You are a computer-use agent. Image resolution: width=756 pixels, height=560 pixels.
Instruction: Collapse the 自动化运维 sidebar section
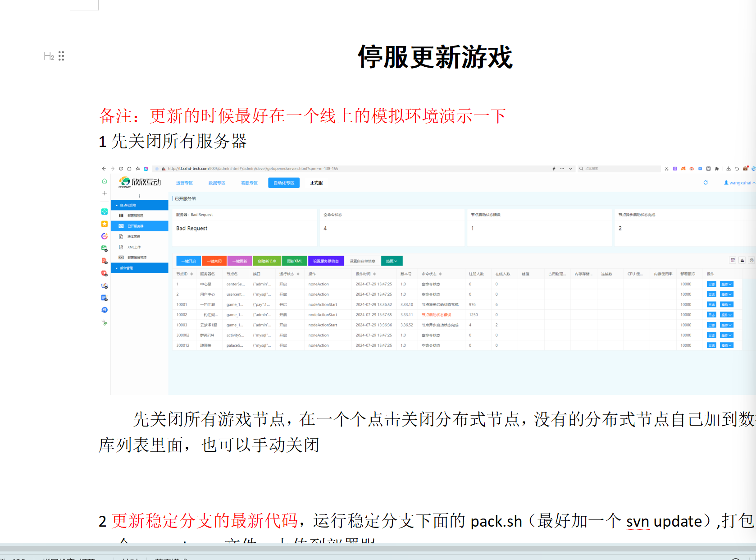pyautogui.click(x=116, y=205)
